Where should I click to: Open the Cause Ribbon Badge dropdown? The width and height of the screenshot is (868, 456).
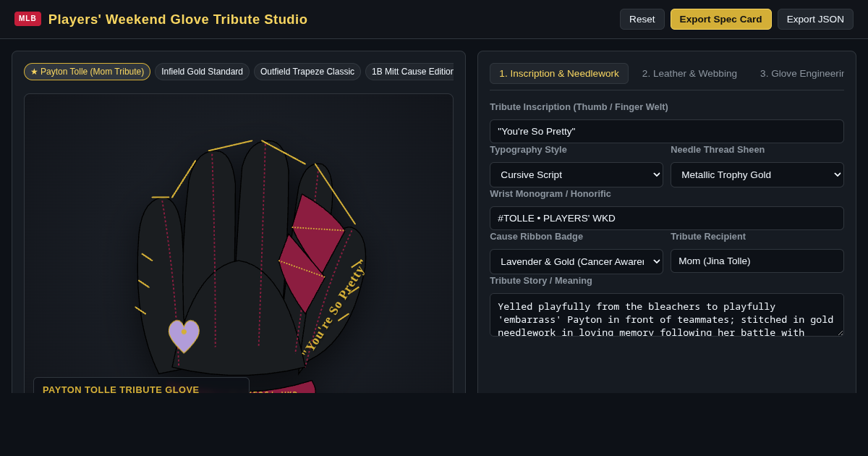[576, 261]
